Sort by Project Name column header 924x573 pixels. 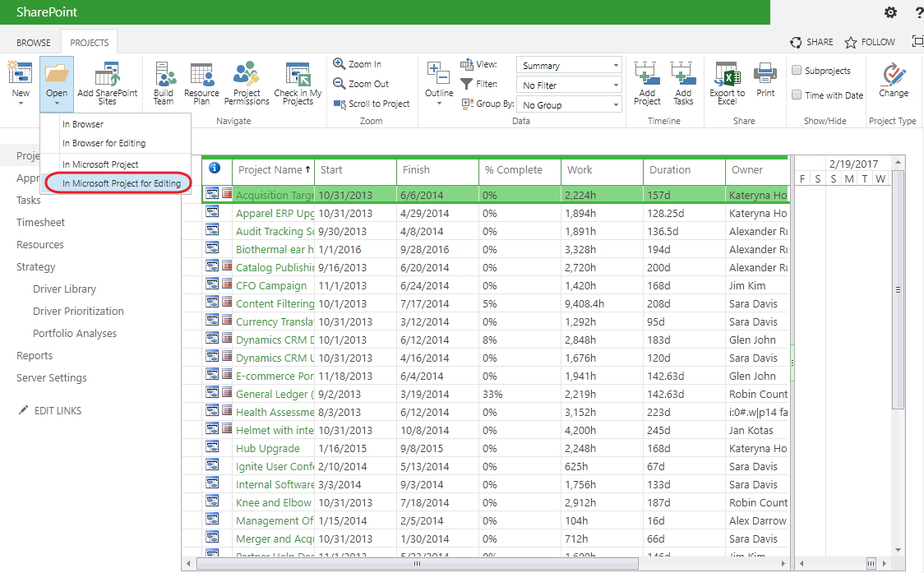pos(274,170)
